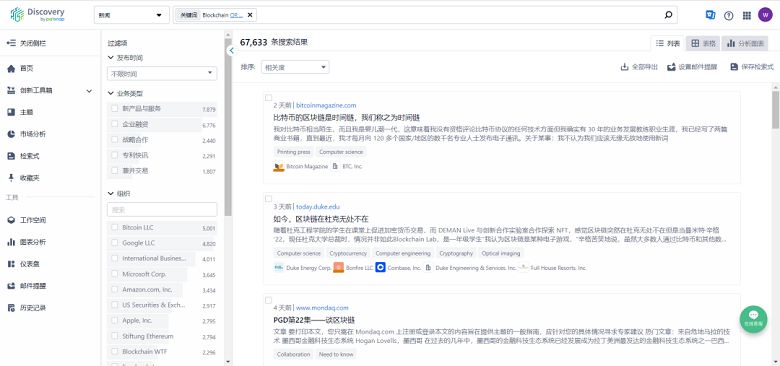
Task: Switch to 列表 view tab
Action: (x=668, y=43)
